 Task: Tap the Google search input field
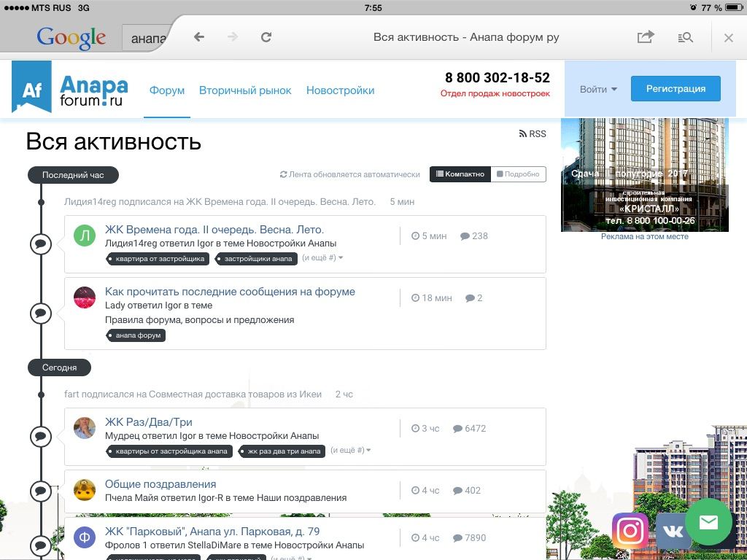[x=146, y=38]
